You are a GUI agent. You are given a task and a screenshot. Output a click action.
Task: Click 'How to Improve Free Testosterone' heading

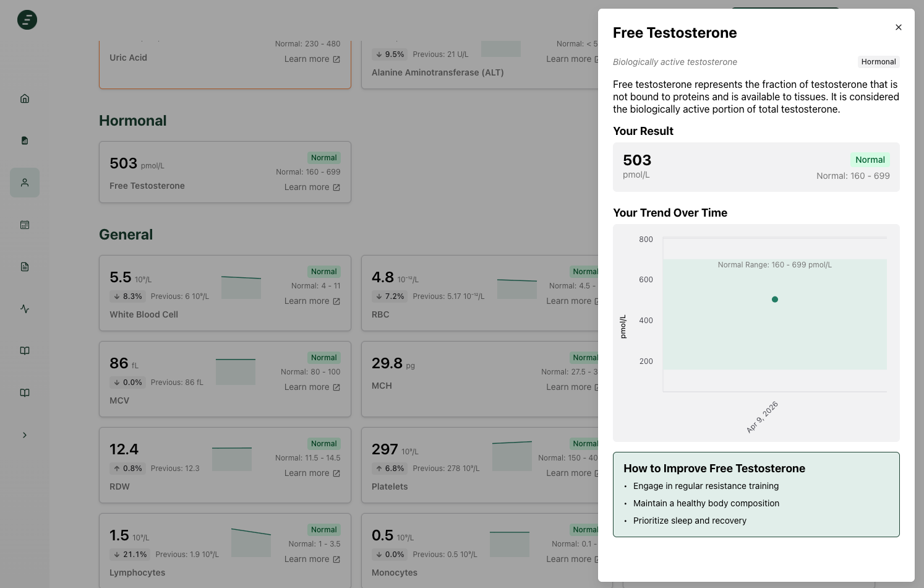click(x=714, y=469)
